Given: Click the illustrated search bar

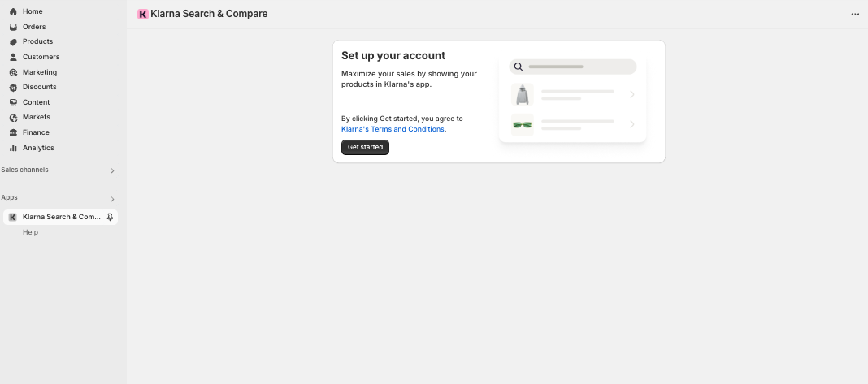Looking at the screenshot, I should (573, 67).
